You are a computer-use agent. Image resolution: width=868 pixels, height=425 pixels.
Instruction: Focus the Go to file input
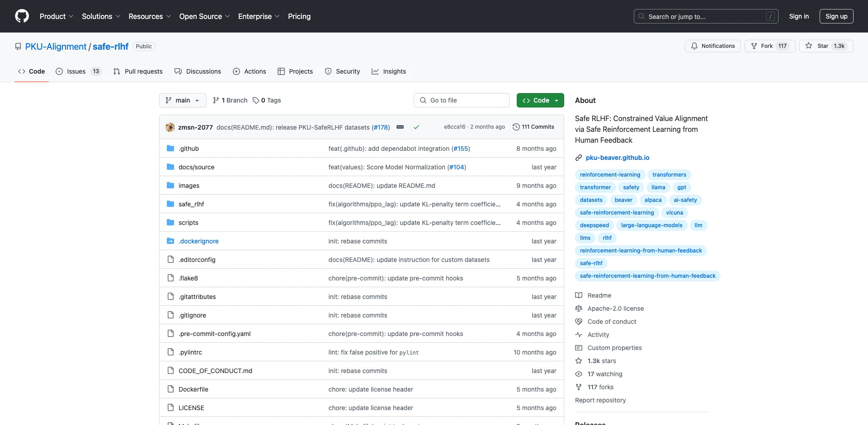click(462, 100)
